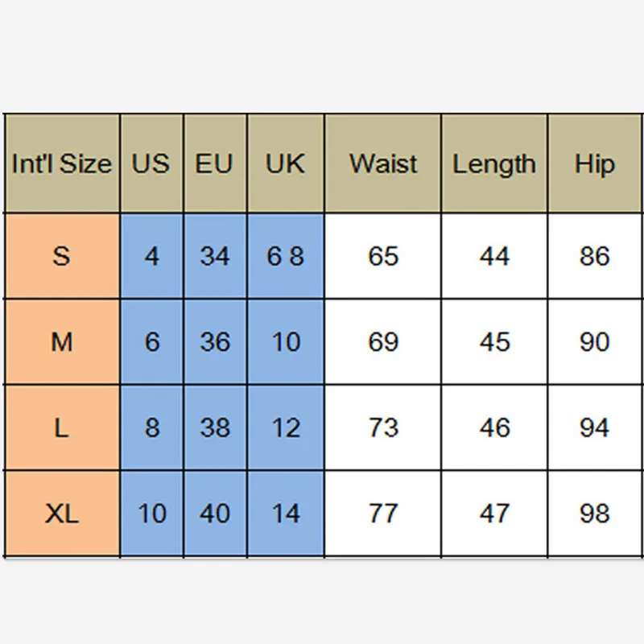This screenshot has height=644, width=644.
Task: Select the S size row label
Action: tap(62, 257)
